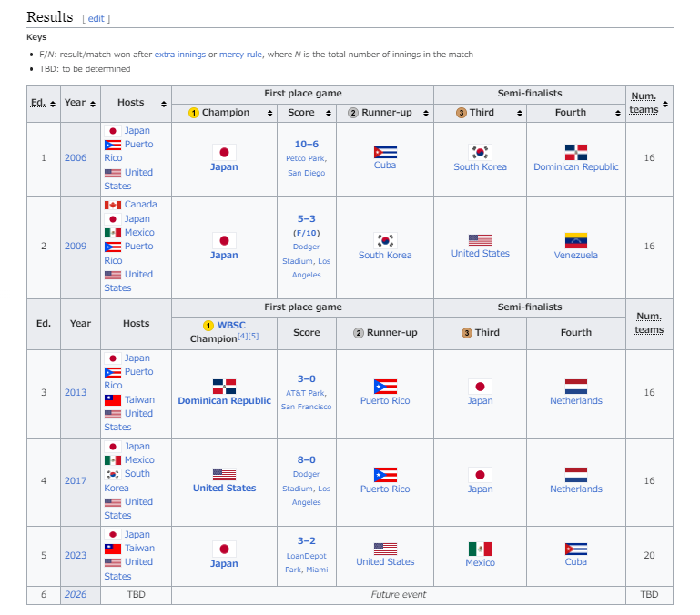Open the 2026 year link in the last row
Viewport: 700px width, 615px height.
click(75, 595)
